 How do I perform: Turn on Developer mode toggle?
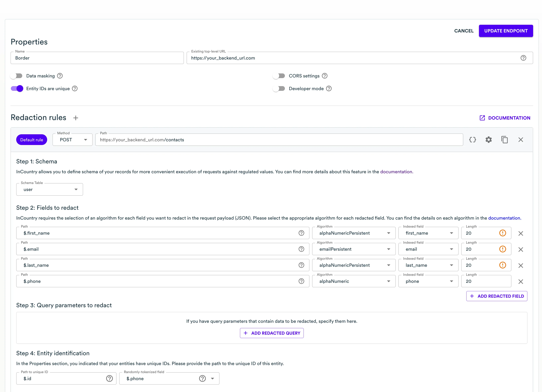click(279, 88)
